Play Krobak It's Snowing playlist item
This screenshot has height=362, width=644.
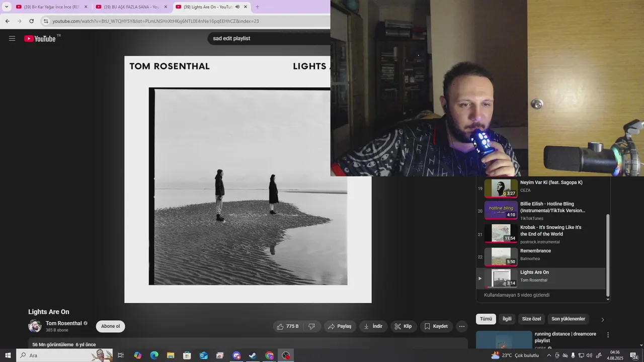coord(541,234)
